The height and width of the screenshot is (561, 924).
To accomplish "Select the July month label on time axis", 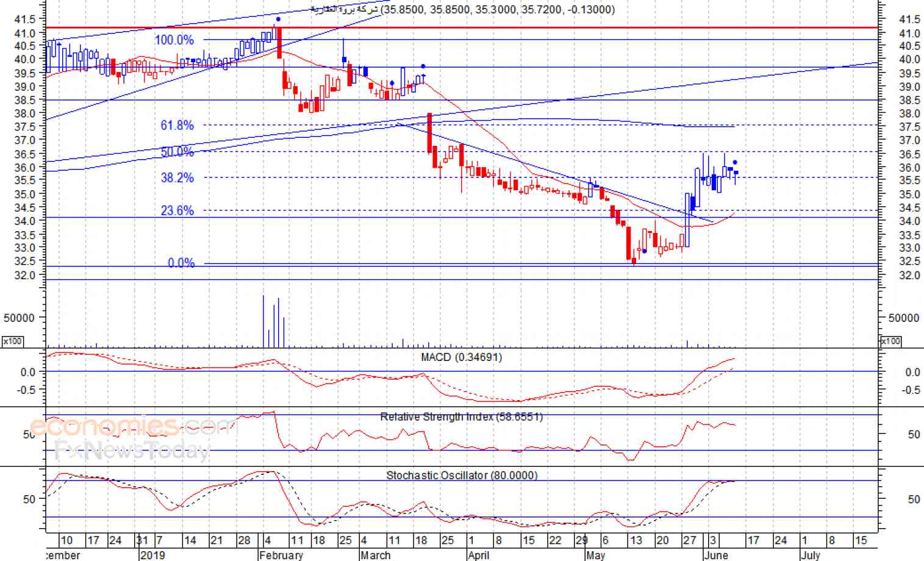I will click(x=810, y=555).
